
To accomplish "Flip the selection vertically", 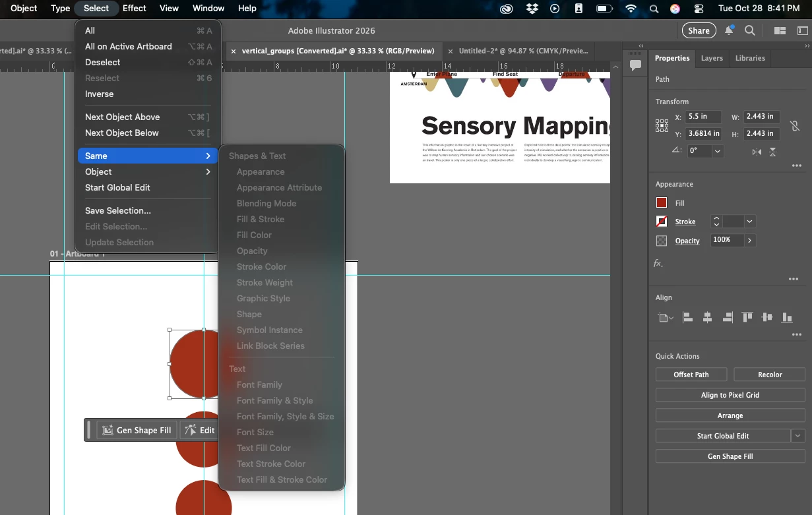I will point(772,152).
